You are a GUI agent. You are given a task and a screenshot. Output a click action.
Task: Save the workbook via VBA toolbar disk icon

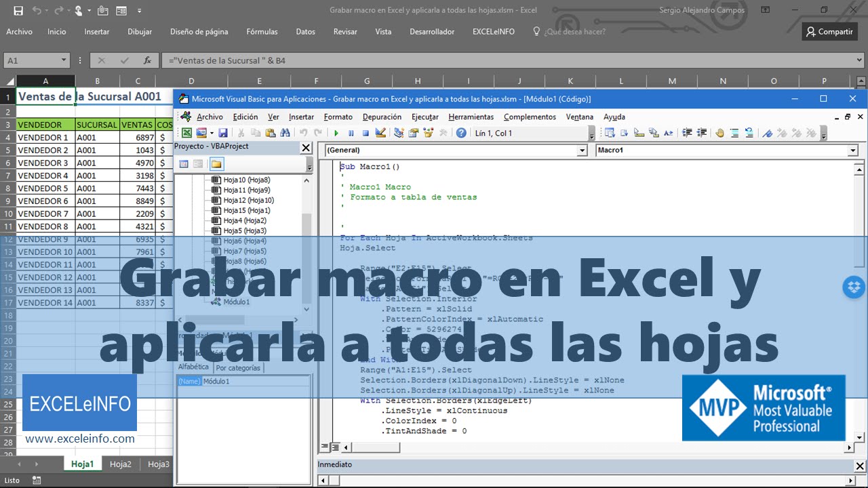(223, 133)
